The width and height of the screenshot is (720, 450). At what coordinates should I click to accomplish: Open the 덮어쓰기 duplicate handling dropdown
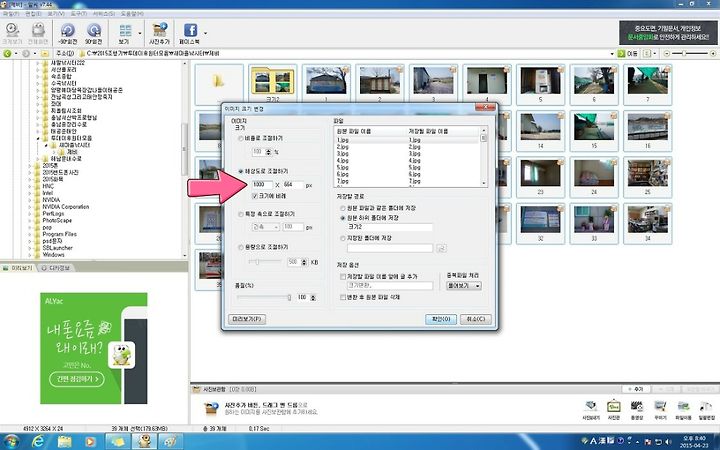(463, 286)
